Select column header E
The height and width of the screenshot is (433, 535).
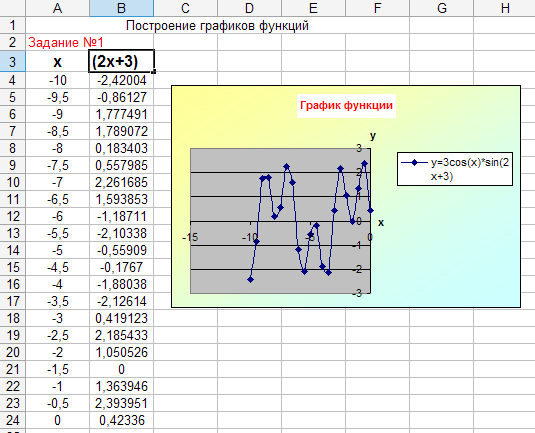pyautogui.click(x=313, y=8)
